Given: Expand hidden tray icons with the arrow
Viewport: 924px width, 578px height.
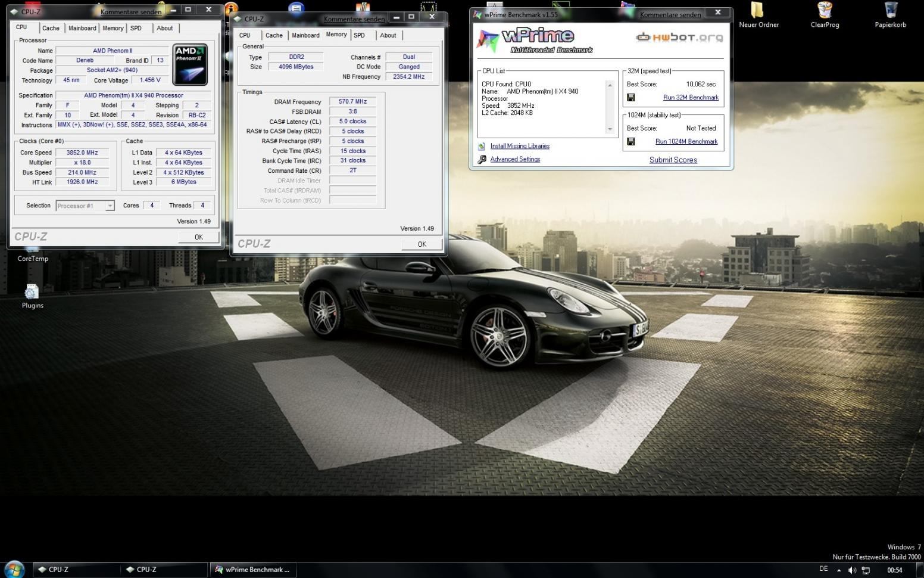Looking at the screenshot, I should (x=839, y=570).
